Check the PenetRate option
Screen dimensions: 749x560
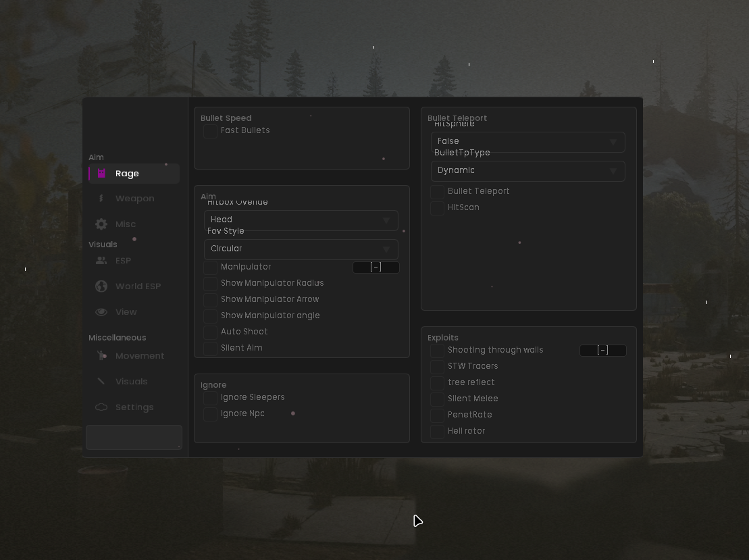point(437,415)
